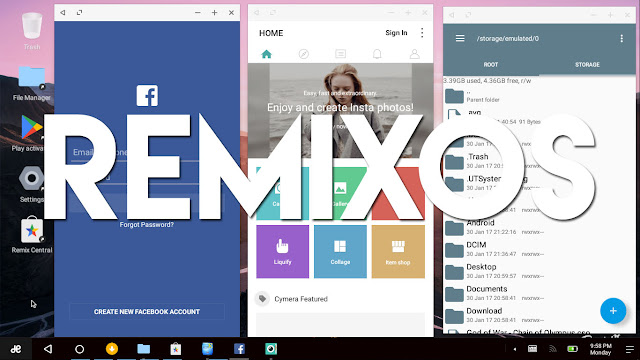The height and width of the screenshot is (360, 640).
Task: Open Desktop folder
Action: click(x=539, y=271)
